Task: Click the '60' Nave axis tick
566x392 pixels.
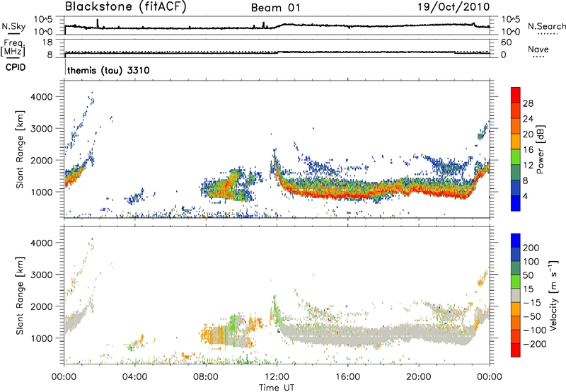Action: (506, 42)
